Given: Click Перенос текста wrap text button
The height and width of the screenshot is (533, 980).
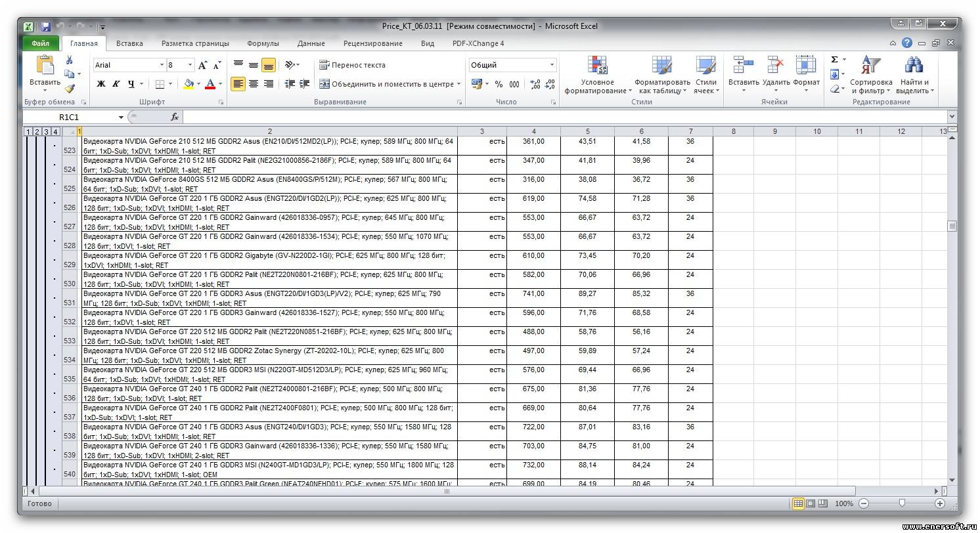Looking at the screenshot, I should click(x=353, y=65).
